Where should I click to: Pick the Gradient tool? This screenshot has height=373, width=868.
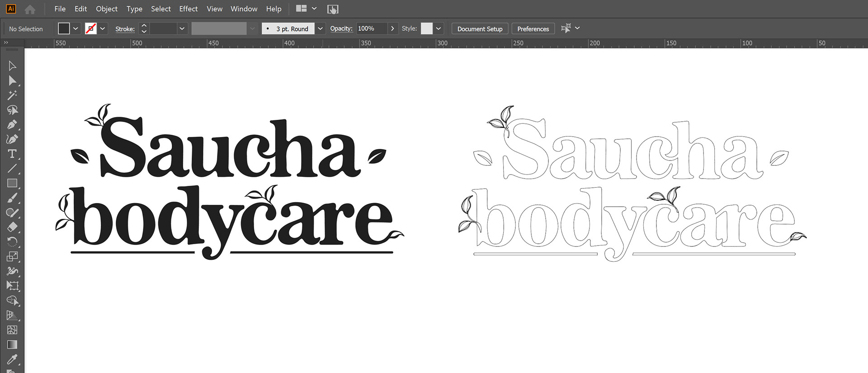[12, 345]
